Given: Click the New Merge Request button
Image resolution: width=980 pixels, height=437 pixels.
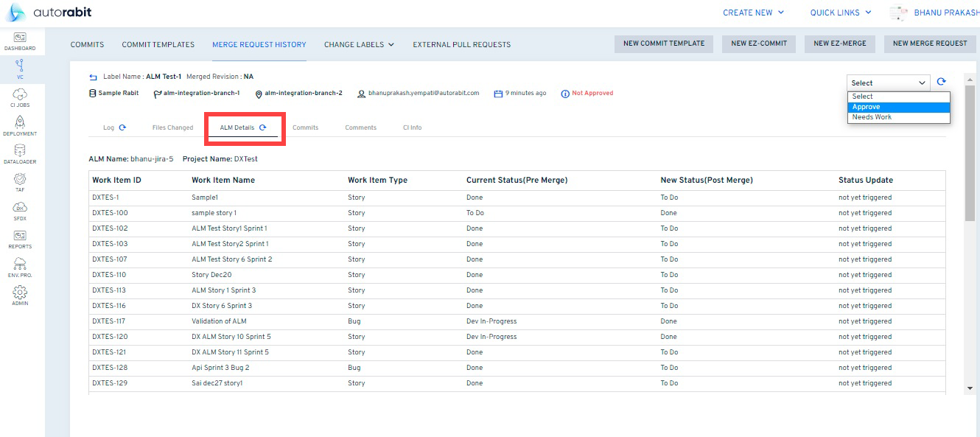Looking at the screenshot, I should click(929, 43).
